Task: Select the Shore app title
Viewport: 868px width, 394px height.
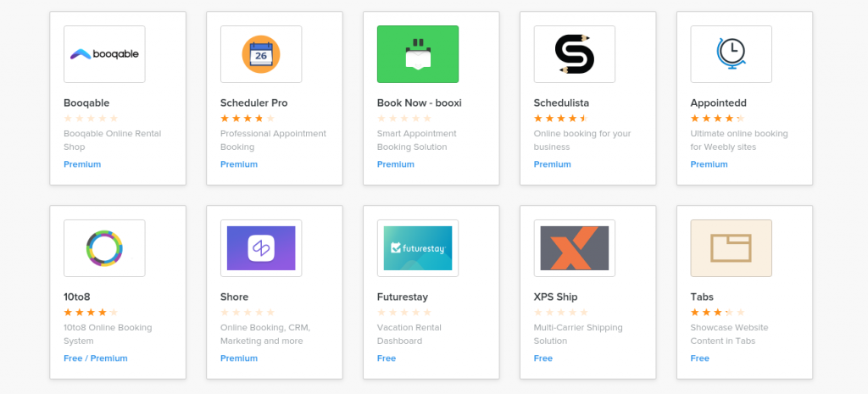Action: click(x=234, y=297)
